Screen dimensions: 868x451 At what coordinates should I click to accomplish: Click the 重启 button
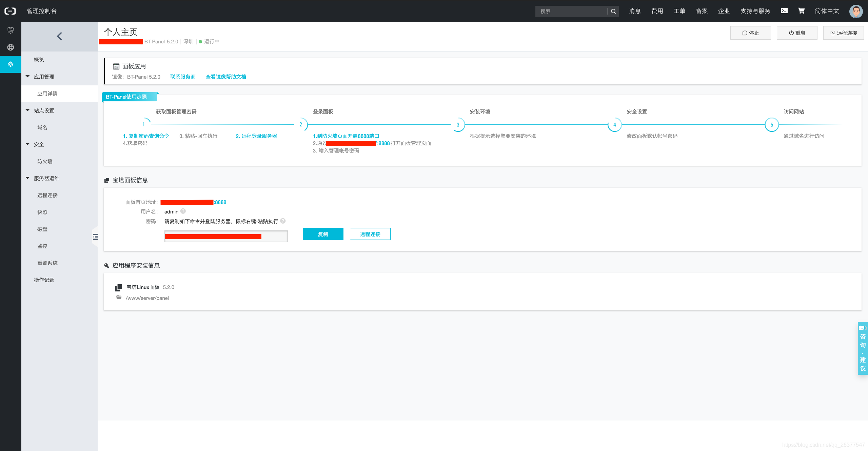point(797,33)
